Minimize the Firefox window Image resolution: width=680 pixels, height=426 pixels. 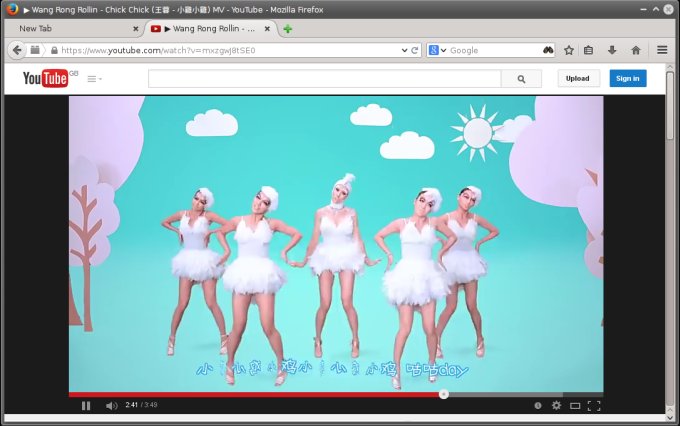[x=644, y=9]
